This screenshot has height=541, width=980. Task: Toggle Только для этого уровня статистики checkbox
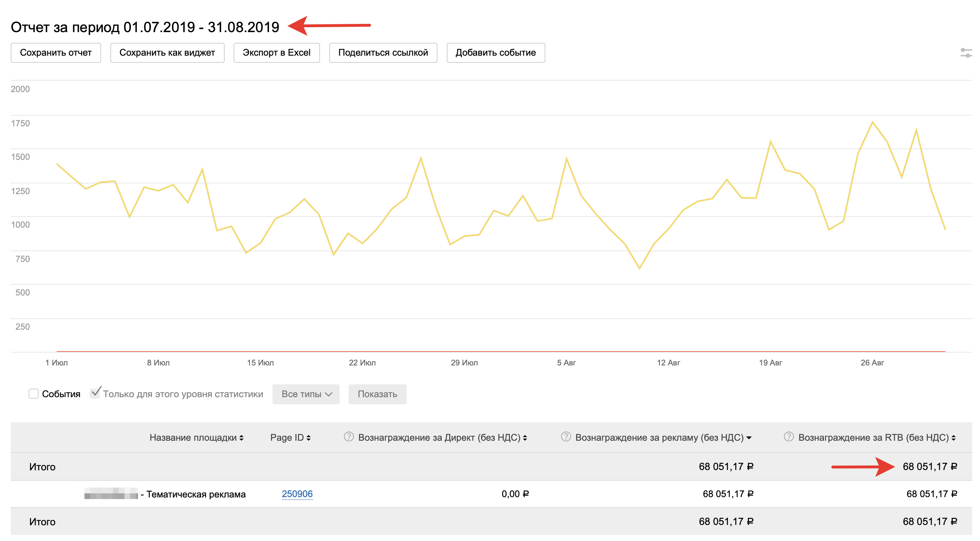click(x=94, y=394)
